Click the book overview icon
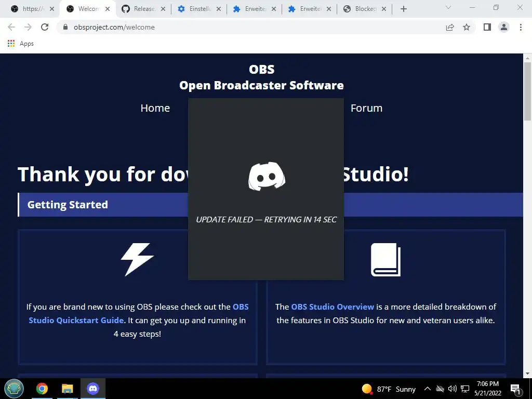The image size is (532, 399). point(386,259)
